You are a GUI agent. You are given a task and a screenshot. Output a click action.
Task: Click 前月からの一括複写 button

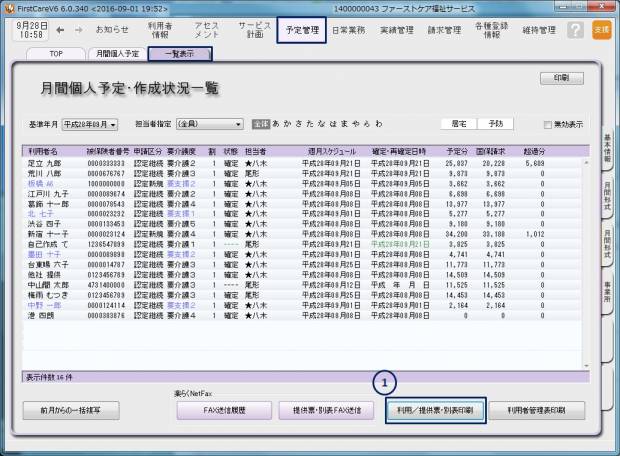tap(70, 410)
